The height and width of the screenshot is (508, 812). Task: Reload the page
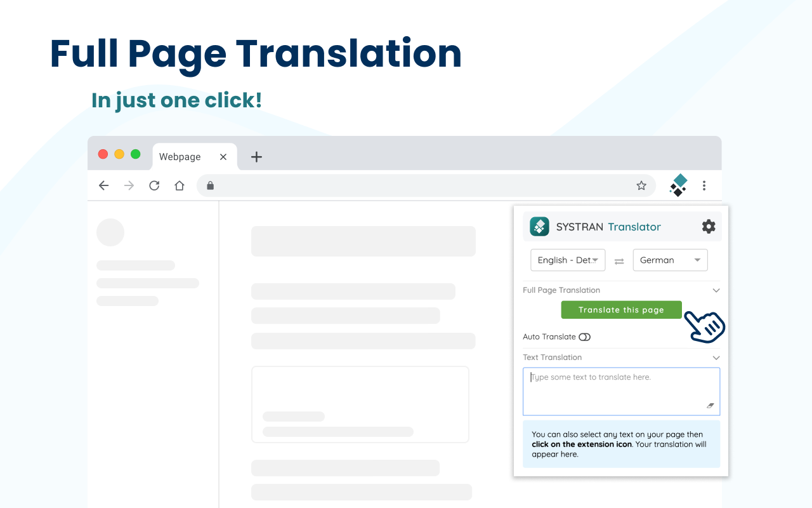click(x=154, y=185)
